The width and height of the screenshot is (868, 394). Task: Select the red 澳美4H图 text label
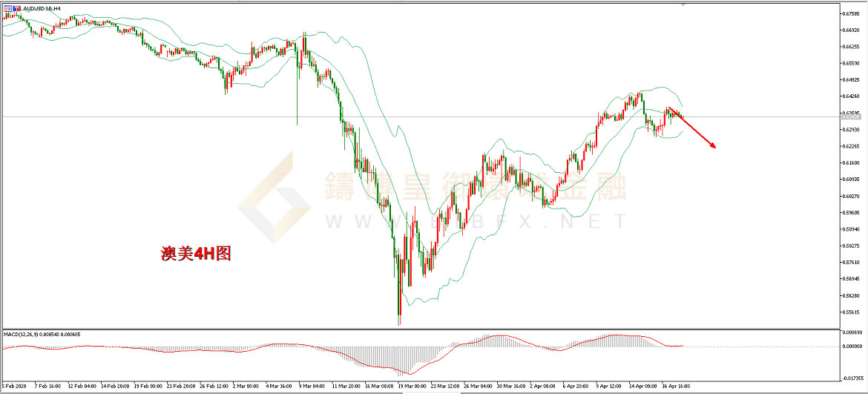(197, 254)
